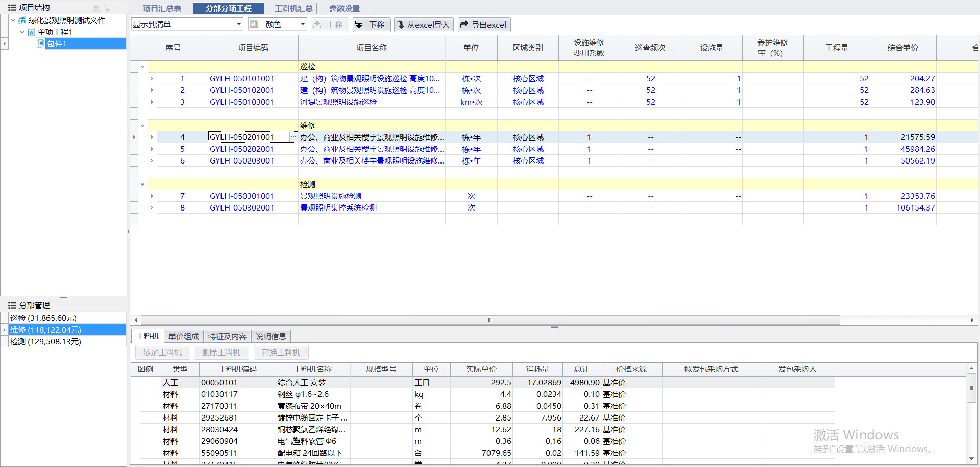Click the color palette icon beside 颜色

click(x=254, y=24)
